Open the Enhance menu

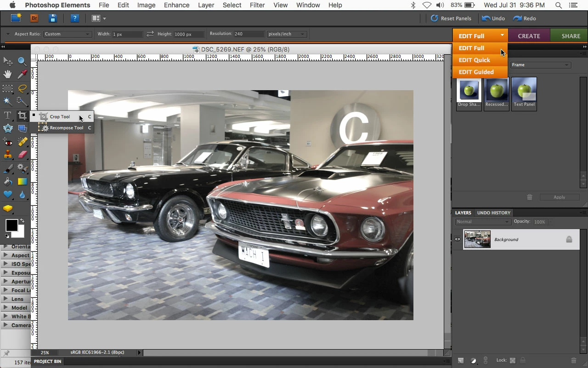click(x=176, y=5)
